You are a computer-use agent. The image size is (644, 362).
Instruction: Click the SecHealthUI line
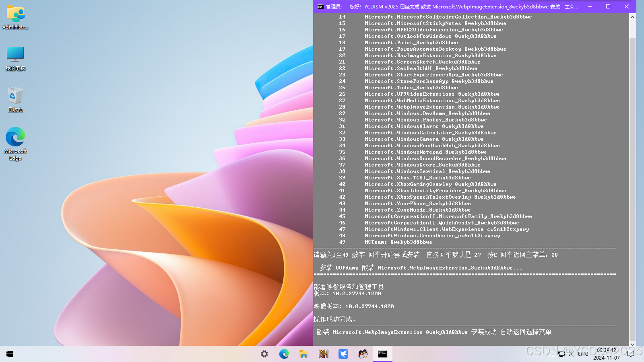tap(408, 68)
